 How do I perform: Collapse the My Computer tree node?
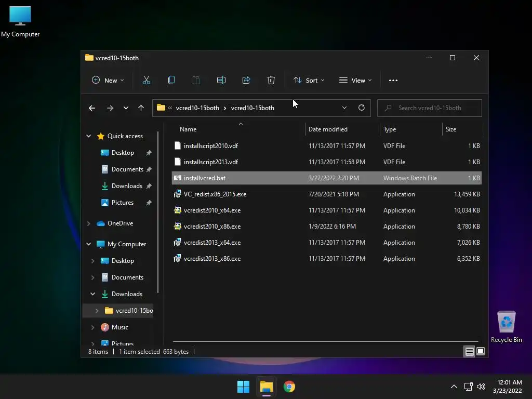pyautogui.click(x=88, y=244)
